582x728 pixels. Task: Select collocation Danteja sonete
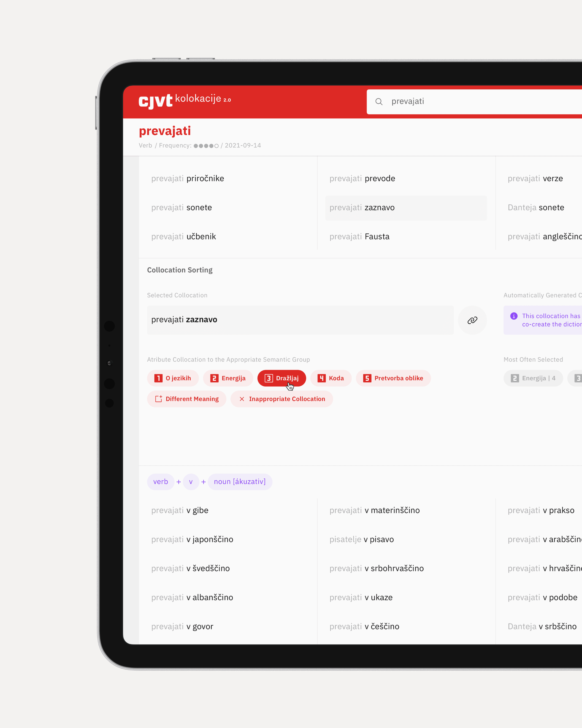tap(536, 207)
